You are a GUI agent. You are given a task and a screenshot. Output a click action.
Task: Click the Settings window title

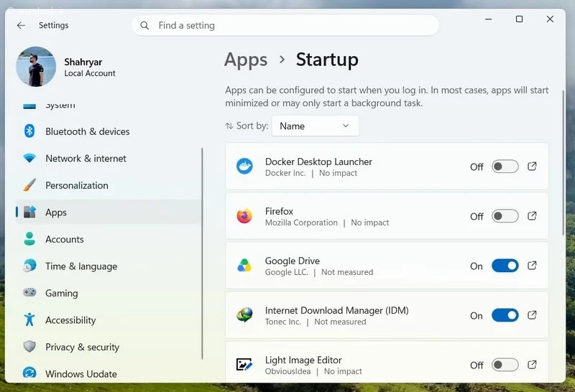53,25
